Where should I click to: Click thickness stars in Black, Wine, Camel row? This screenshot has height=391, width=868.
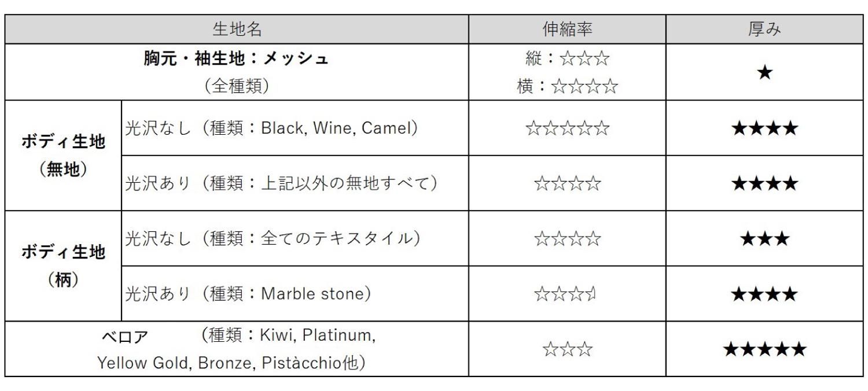[x=766, y=128]
